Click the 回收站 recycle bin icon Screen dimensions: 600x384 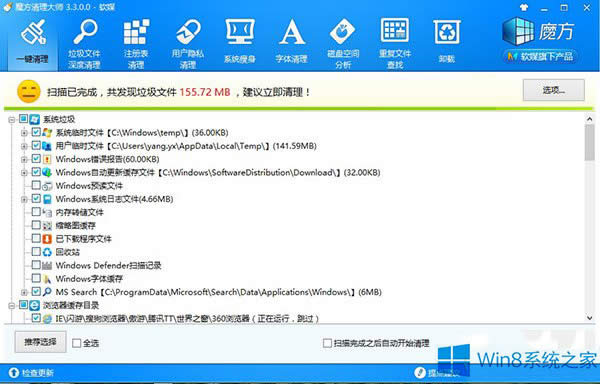tap(47, 252)
